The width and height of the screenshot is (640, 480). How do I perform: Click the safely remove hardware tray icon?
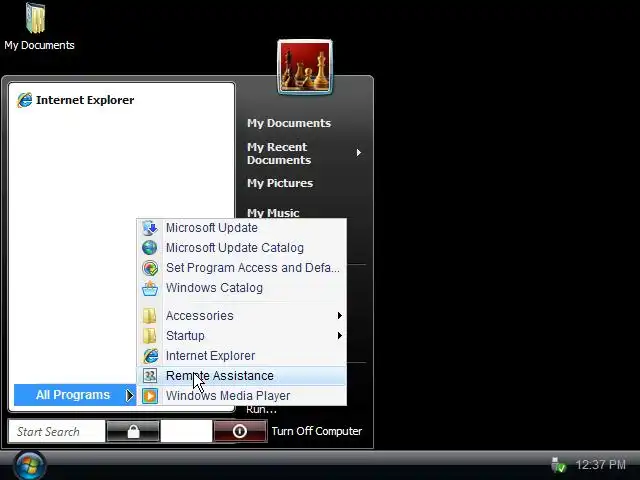(x=558, y=465)
